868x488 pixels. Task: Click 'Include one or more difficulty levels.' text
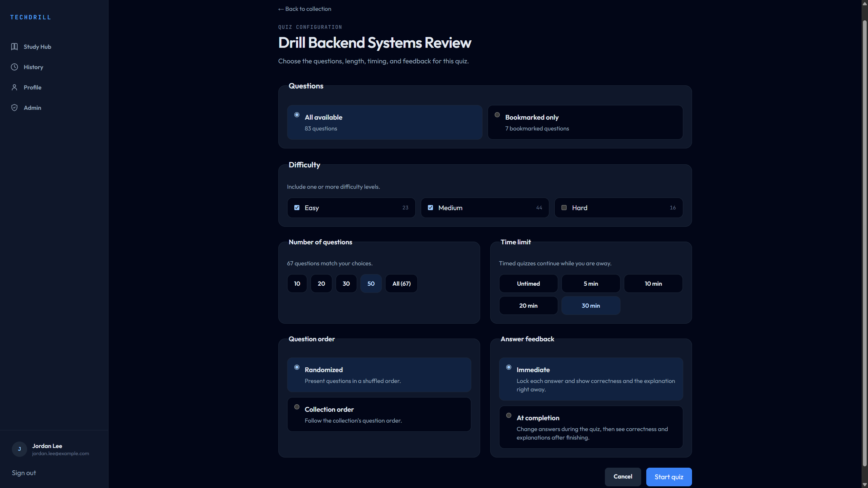[x=333, y=187]
